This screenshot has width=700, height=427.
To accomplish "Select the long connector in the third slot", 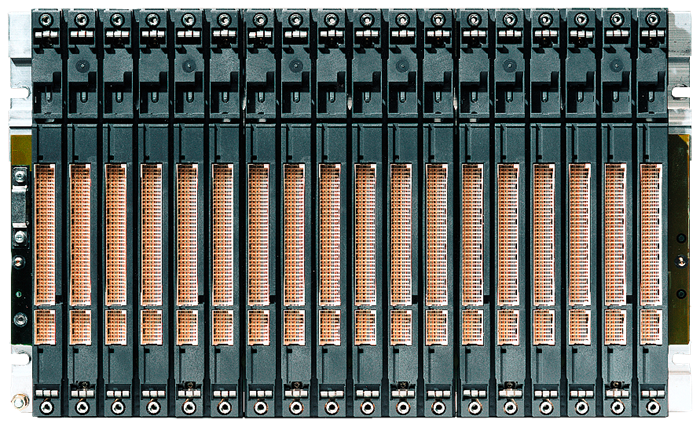I will 116,235.
